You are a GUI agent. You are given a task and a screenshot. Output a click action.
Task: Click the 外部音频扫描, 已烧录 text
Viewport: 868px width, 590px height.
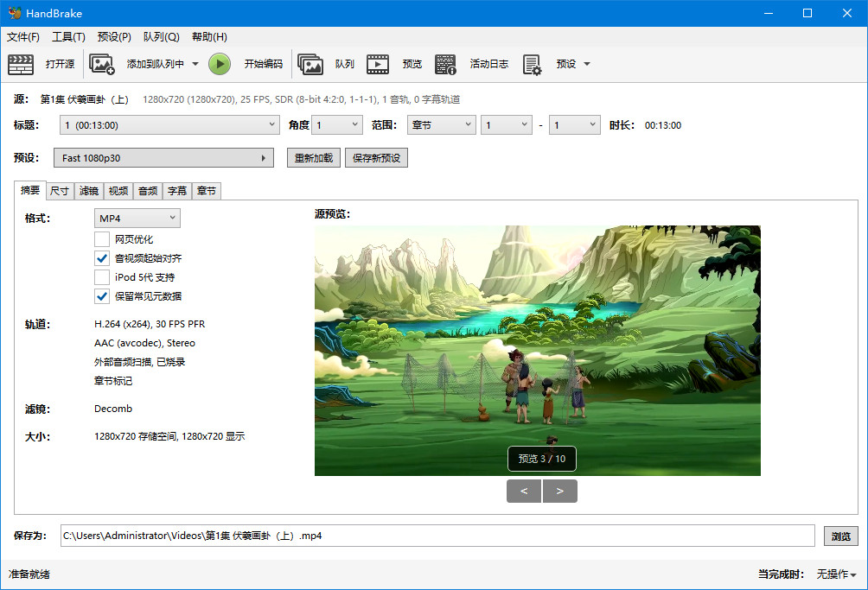pyautogui.click(x=139, y=362)
